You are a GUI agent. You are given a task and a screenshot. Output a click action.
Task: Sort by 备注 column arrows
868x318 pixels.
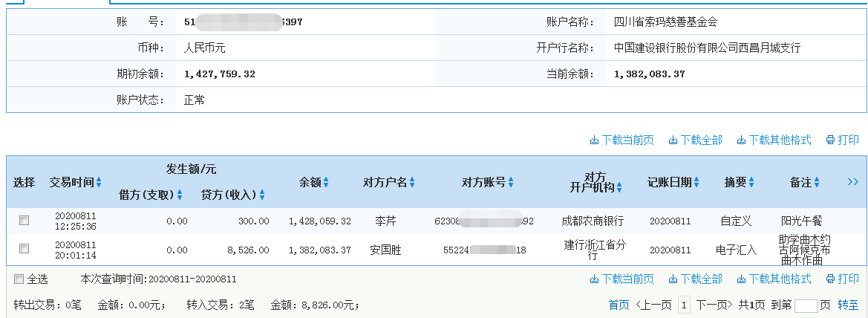[x=817, y=182]
